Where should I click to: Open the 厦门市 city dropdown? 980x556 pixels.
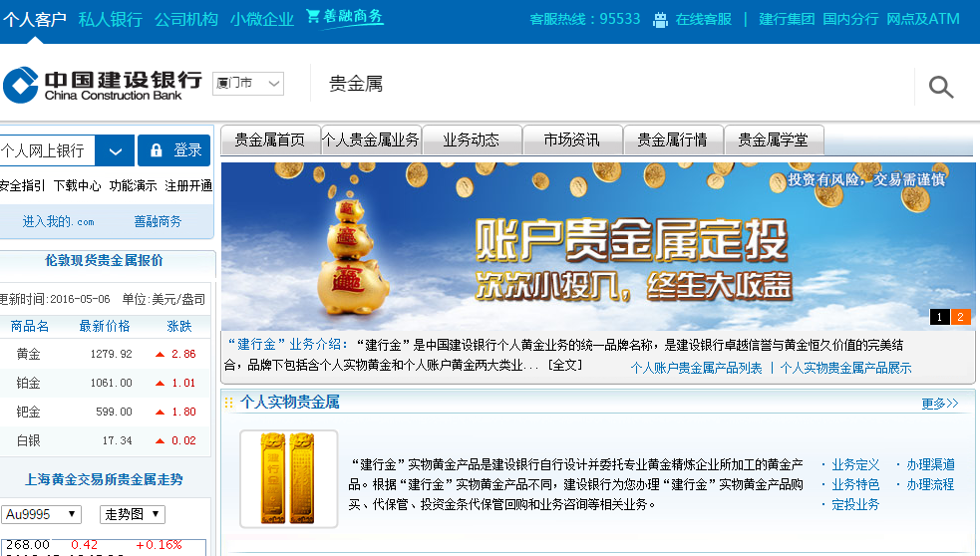248,83
